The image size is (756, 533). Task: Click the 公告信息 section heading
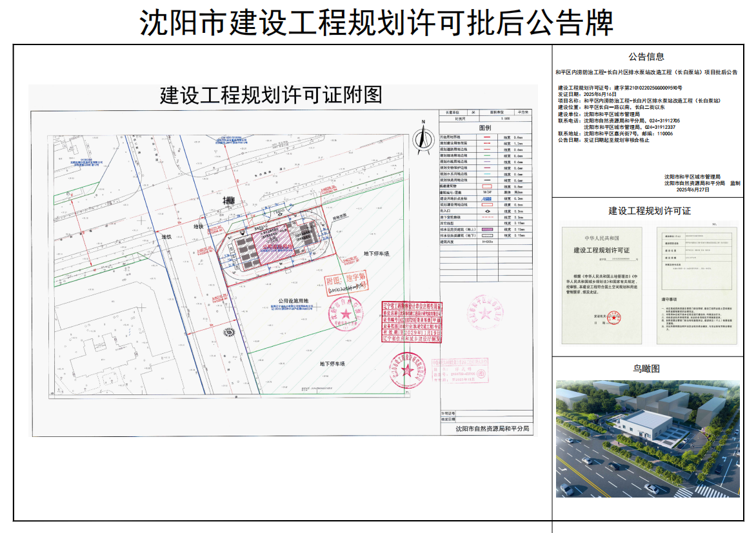click(647, 57)
